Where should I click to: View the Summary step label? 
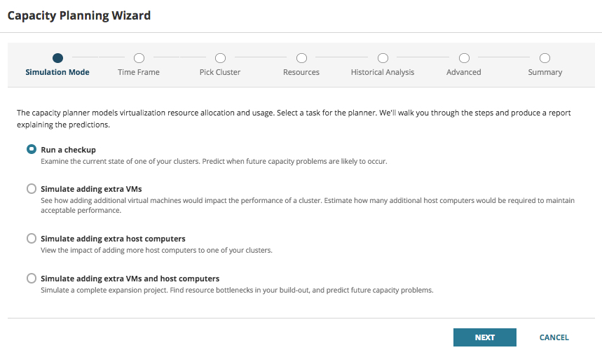click(x=545, y=72)
